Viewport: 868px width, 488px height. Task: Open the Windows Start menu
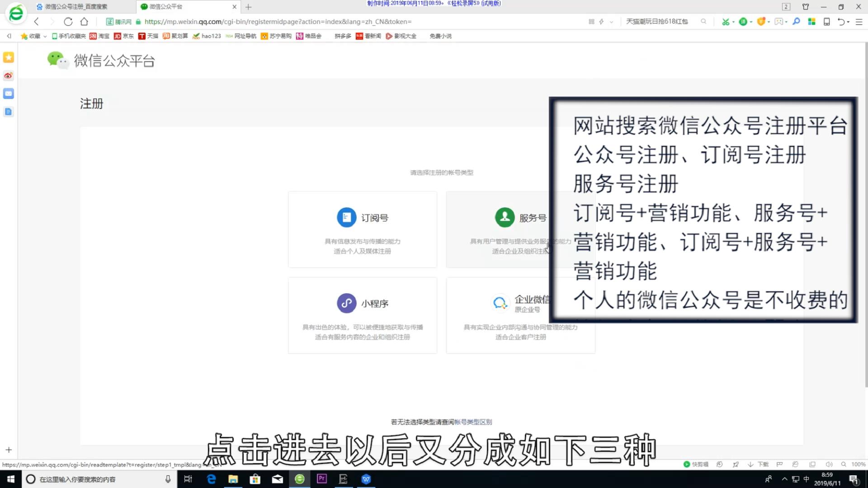pyautogui.click(x=10, y=479)
